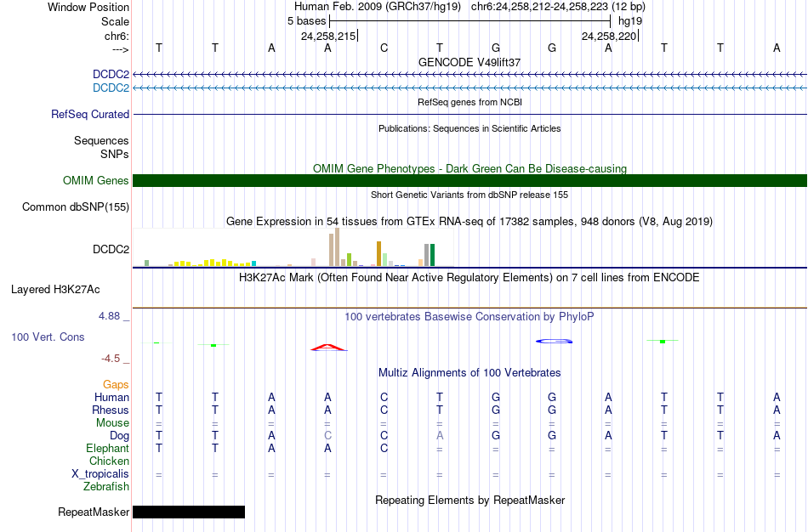Screen dimensions: 808x532
Task: Click the 24,258,220 coordinate marker
Action: tap(610, 36)
